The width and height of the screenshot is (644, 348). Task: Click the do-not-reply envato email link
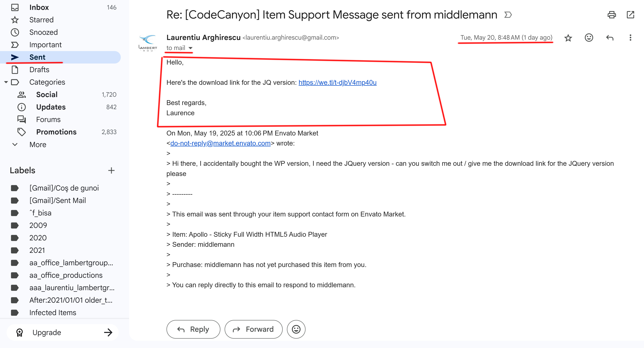tap(220, 143)
